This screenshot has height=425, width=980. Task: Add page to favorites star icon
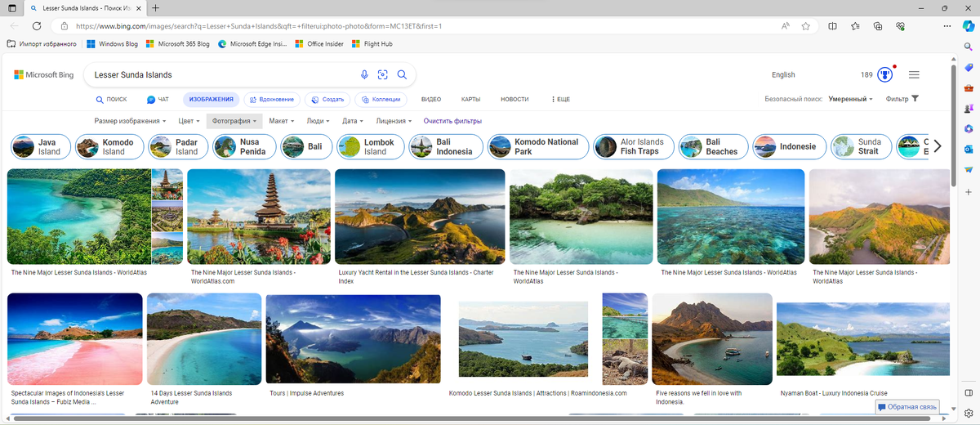tap(805, 26)
